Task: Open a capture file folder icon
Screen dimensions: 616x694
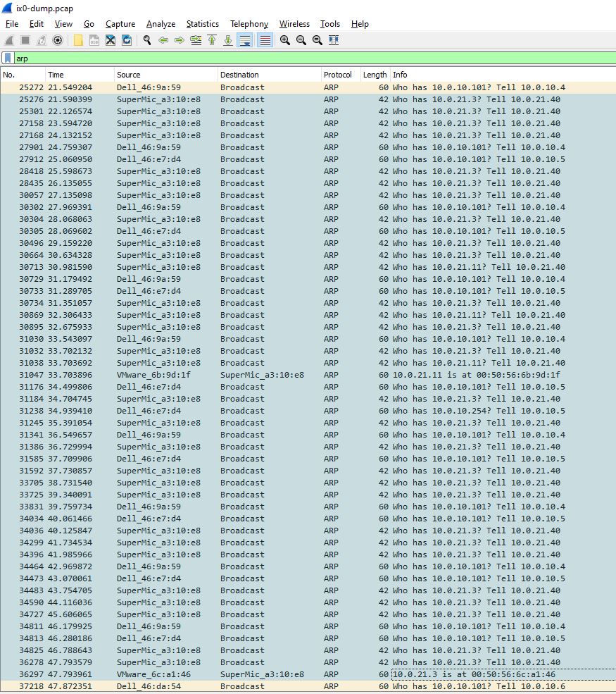Action: point(78,41)
